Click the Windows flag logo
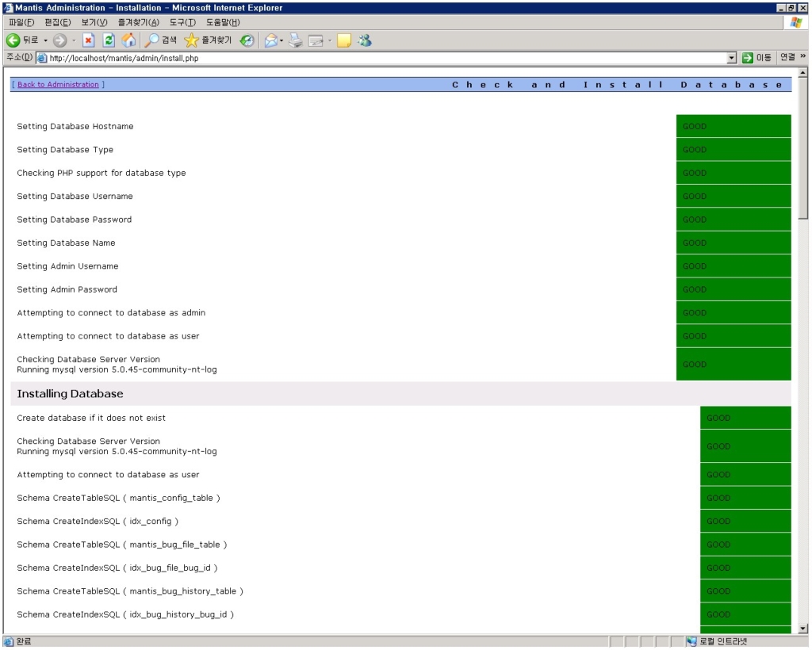This screenshot has height=650, width=812. (796, 23)
